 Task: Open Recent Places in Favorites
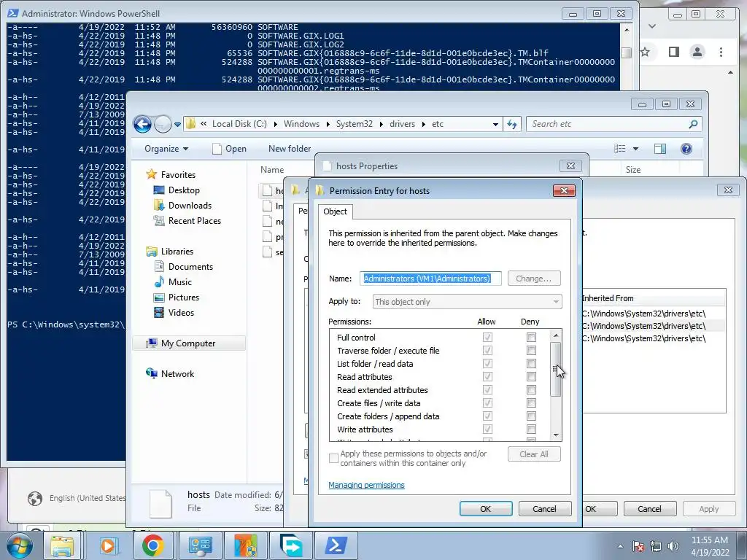[x=194, y=220]
